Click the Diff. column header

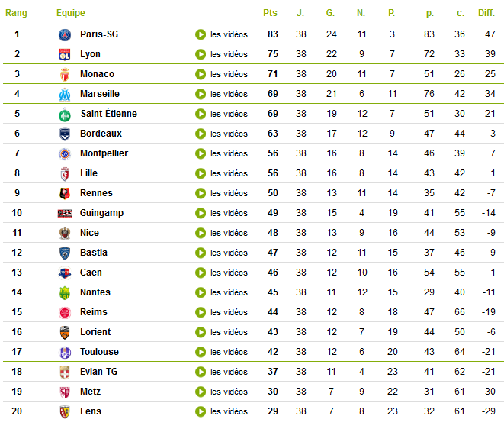[486, 13]
